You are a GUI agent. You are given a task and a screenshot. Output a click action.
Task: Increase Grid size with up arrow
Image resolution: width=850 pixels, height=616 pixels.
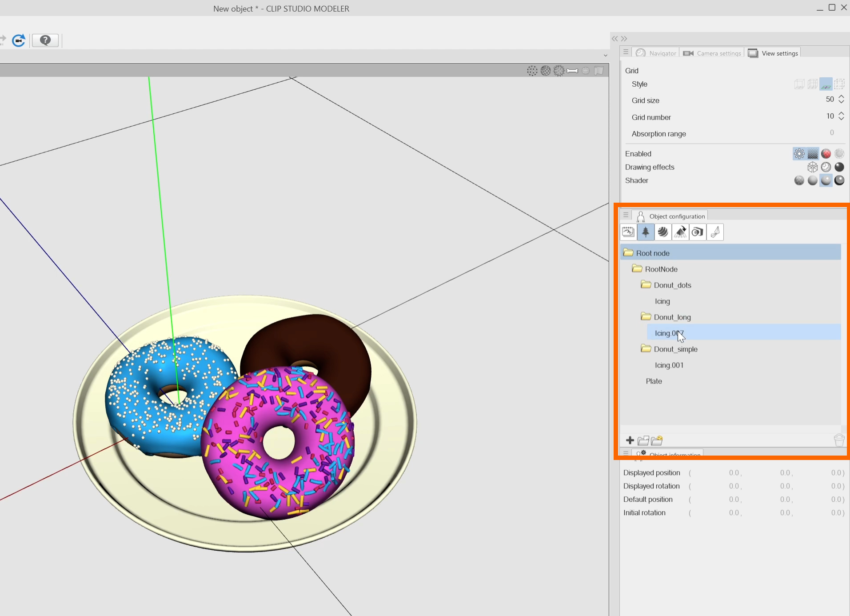tap(841, 96)
